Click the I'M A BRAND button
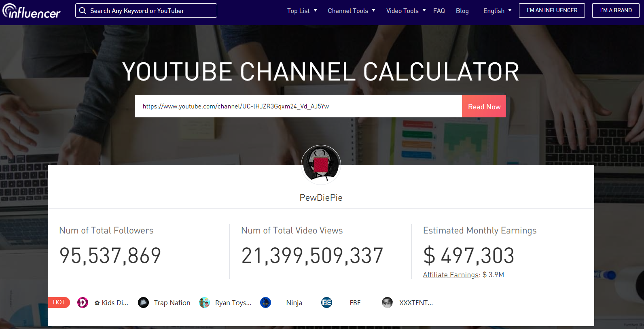 [616, 11]
